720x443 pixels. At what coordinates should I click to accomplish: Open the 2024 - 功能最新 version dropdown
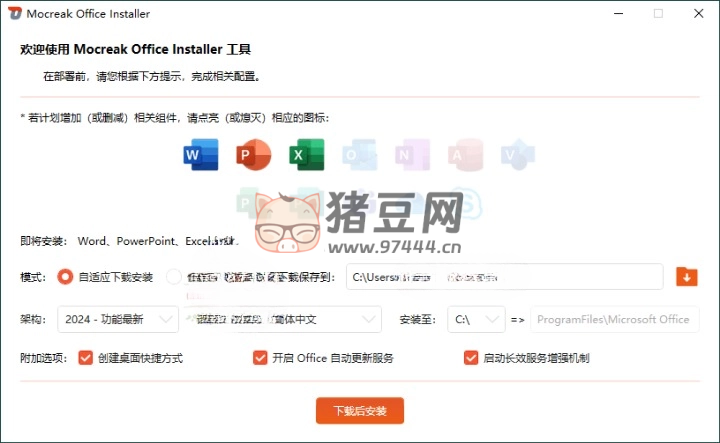coord(118,319)
